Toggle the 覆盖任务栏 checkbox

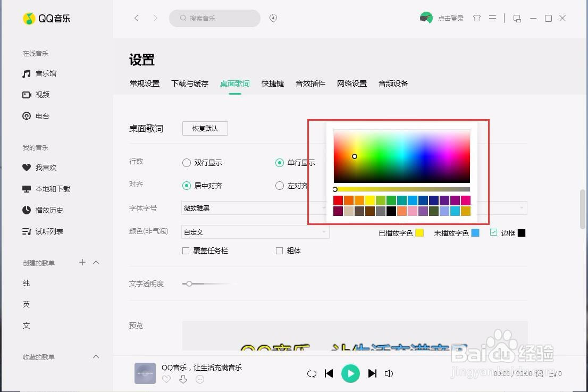click(184, 251)
